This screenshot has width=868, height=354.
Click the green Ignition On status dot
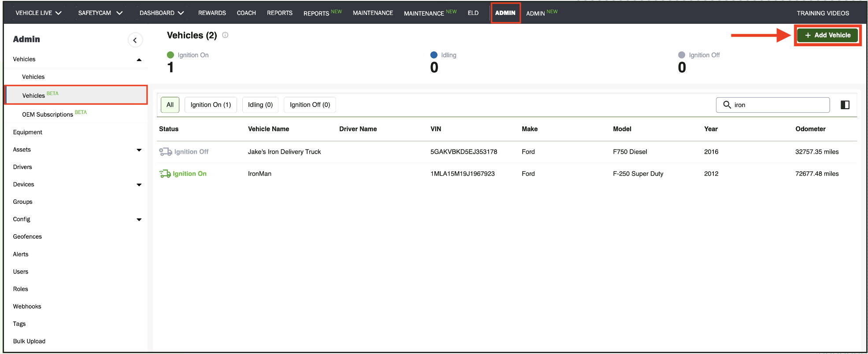(x=171, y=55)
